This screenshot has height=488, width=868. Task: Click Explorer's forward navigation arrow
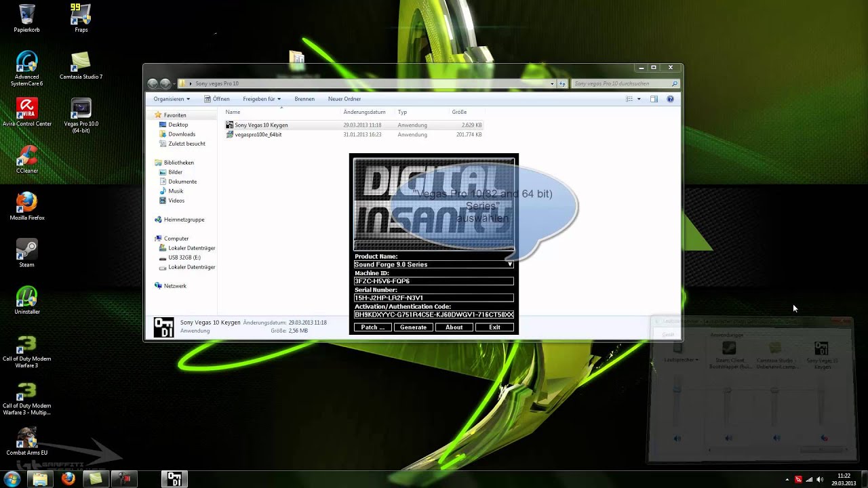tap(165, 83)
